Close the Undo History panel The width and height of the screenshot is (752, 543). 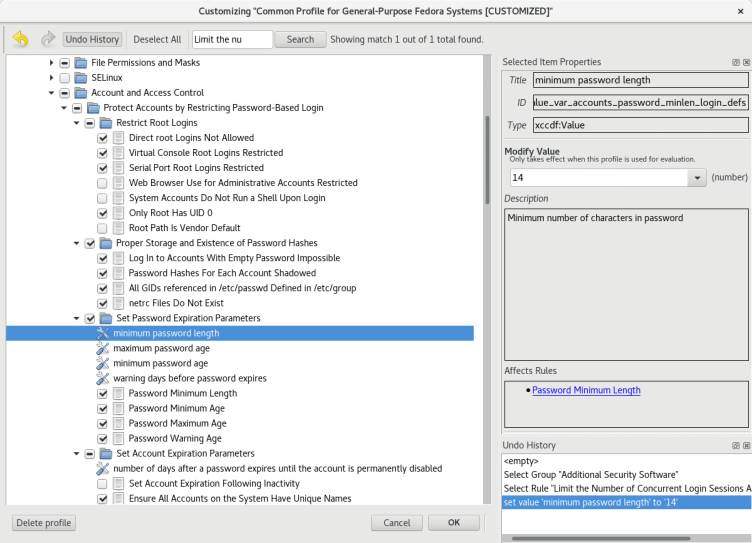click(x=746, y=446)
